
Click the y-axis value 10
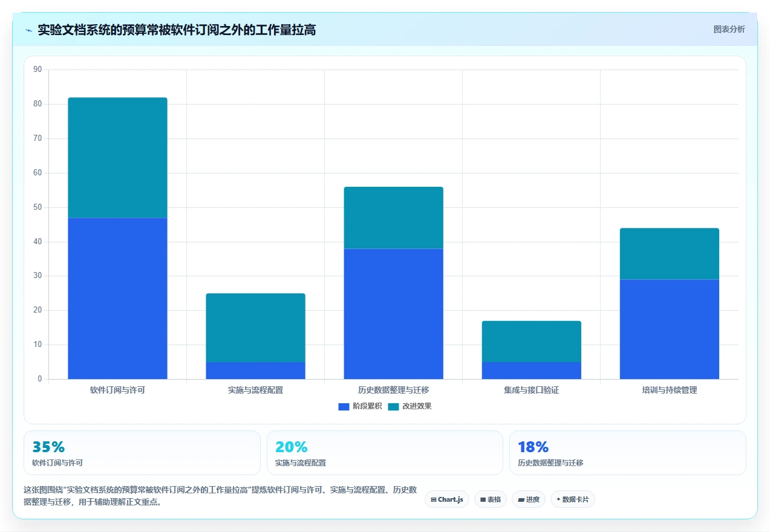[38, 345]
